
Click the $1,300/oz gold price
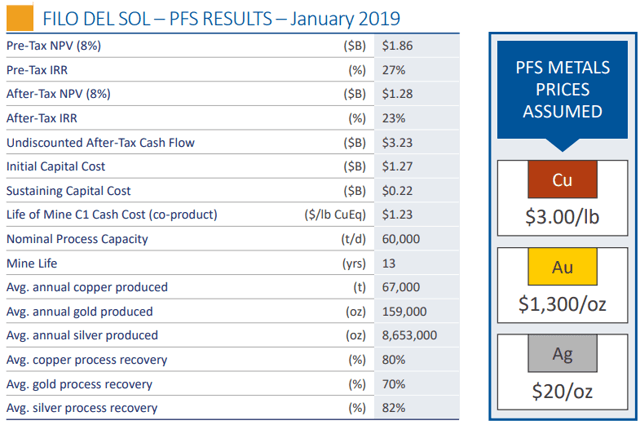point(561,300)
